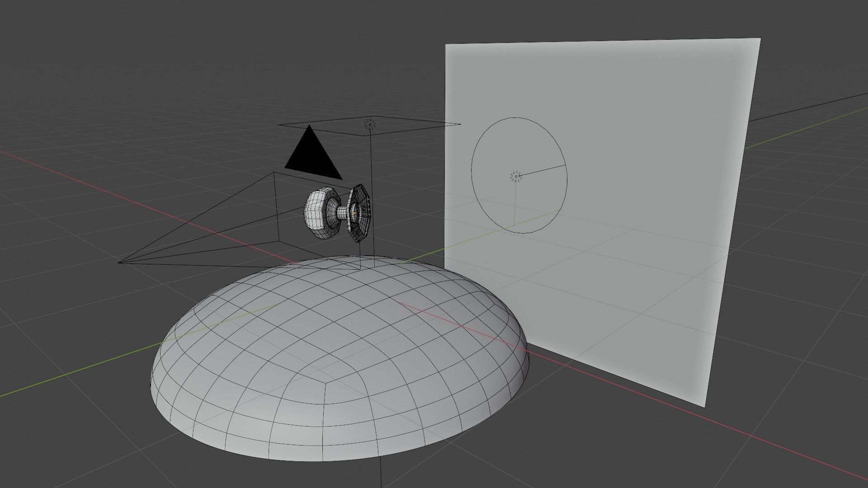Click the radius line inside the circle

(542, 170)
